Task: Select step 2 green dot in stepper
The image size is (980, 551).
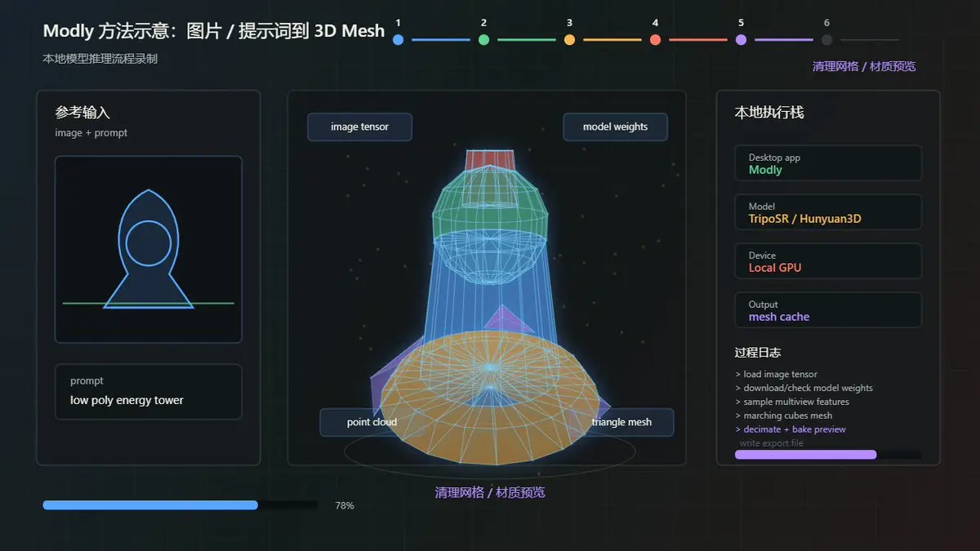Action: tap(483, 39)
